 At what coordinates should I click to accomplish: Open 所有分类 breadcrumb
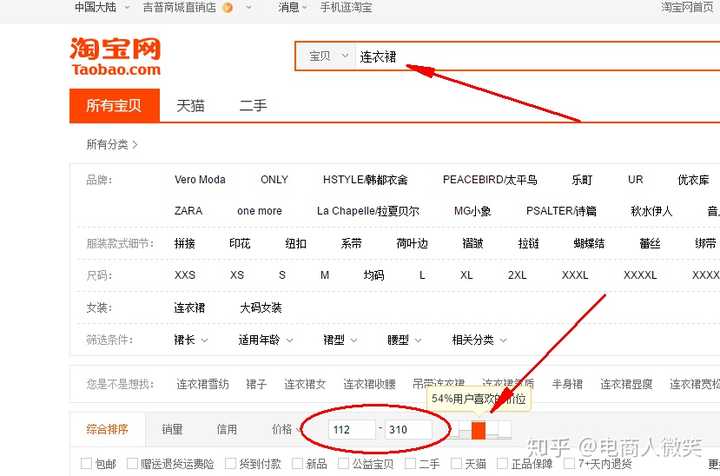(x=112, y=145)
